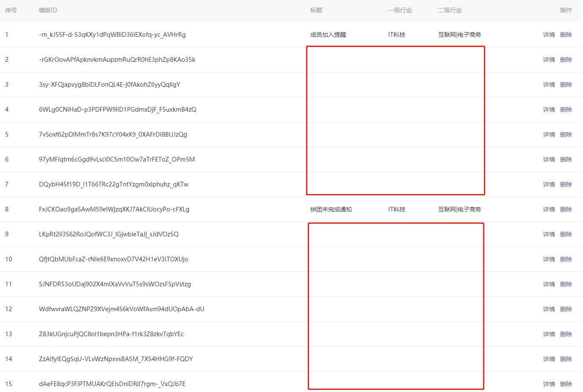Open 详情 for row 15 template
Screen dimensions: 583x392
(549, 384)
